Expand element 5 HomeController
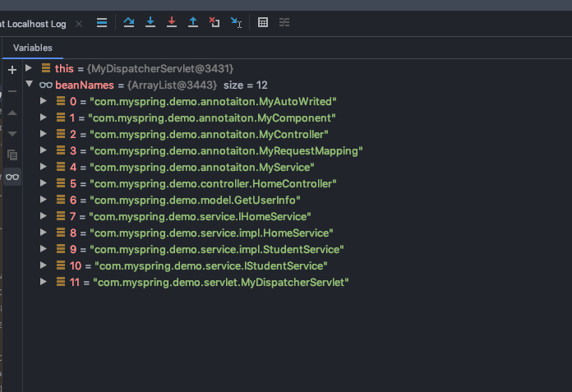Screen dimensions: 572x392 (x=43, y=182)
